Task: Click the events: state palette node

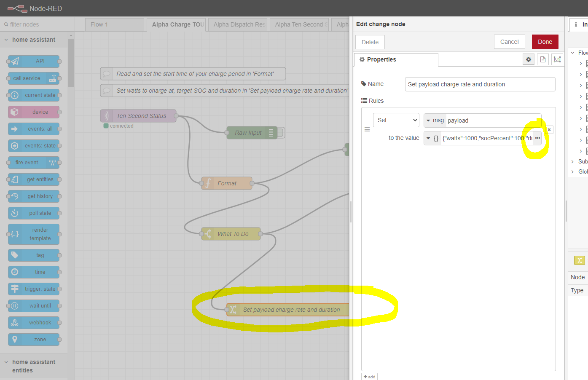Action: pos(34,145)
